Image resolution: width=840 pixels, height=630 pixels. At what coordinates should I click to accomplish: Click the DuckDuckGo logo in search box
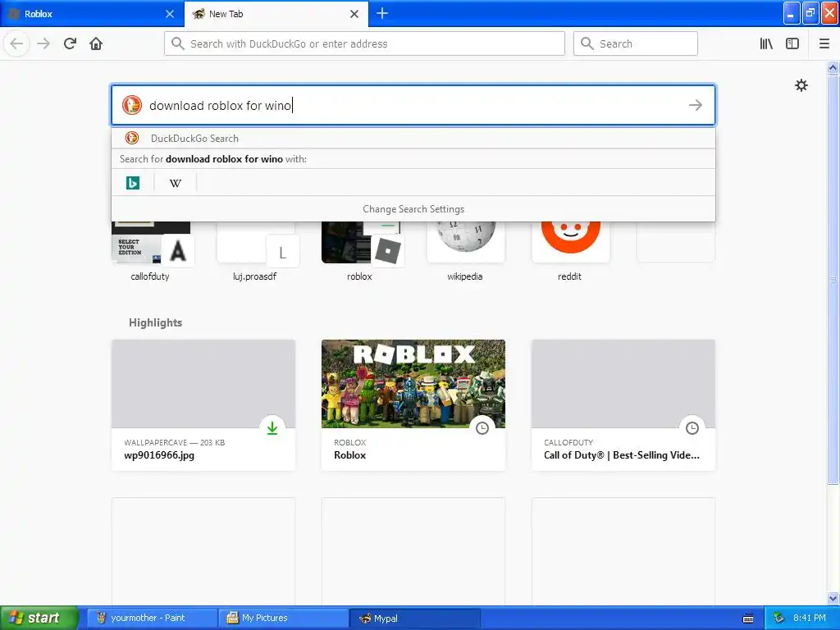click(132, 105)
